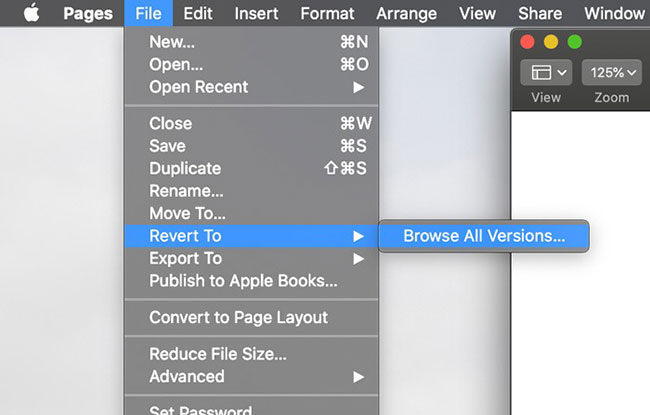The height and width of the screenshot is (415, 650).
Task: Open the Insert menu
Action: pos(256,13)
